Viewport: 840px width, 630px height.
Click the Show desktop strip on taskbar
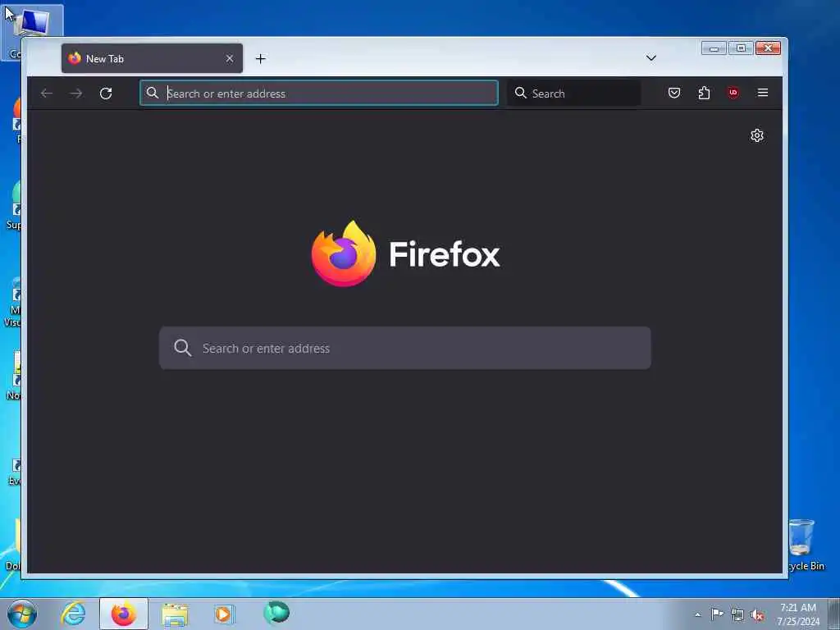click(x=834, y=614)
